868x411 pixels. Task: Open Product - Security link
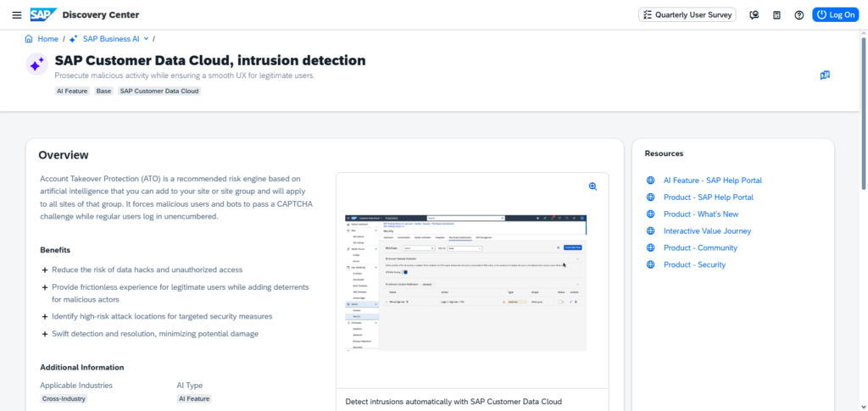[x=694, y=264]
